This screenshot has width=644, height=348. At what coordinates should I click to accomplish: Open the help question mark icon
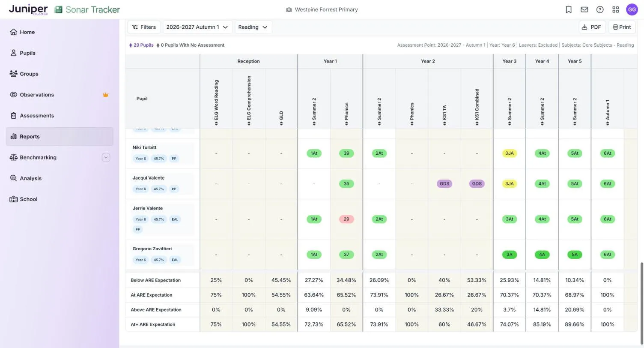tap(600, 9)
